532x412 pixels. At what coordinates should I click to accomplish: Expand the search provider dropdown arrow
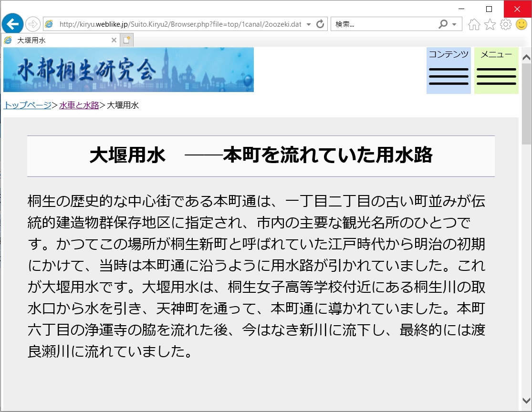point(454,24)
